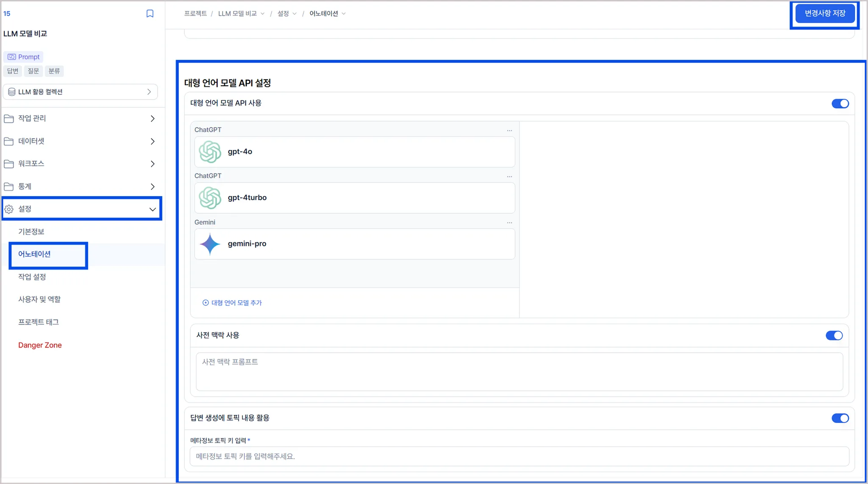The width and height of the screenshot is (868, 484).
Task: Click the 워크포스 folder icon
Action: [x=9, y=164]
